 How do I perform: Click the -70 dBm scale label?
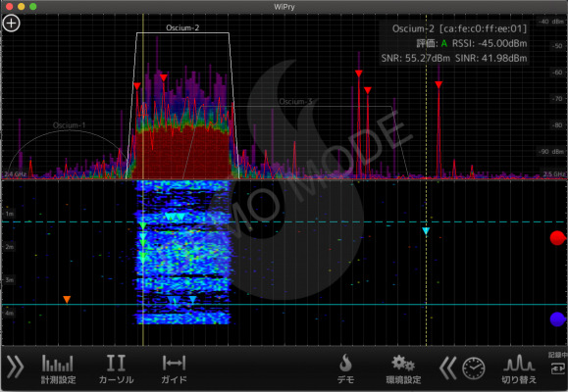(557, 99)
